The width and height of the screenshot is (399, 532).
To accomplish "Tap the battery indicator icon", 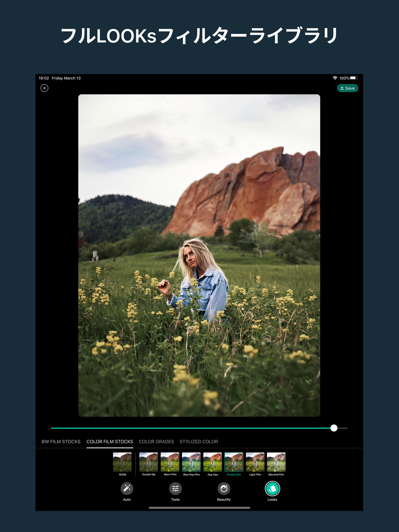I will click(x=354, y=78).
